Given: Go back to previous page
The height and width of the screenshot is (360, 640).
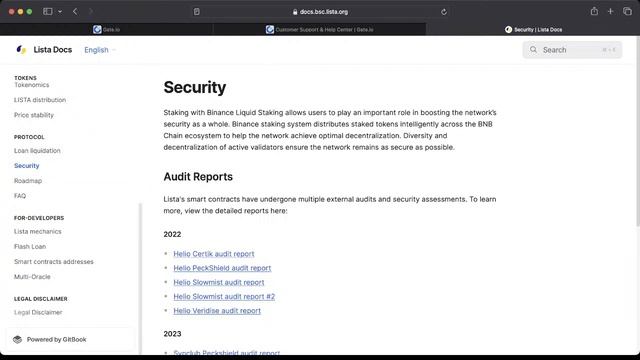Looking at the screenshot, I should click(75, 11).
